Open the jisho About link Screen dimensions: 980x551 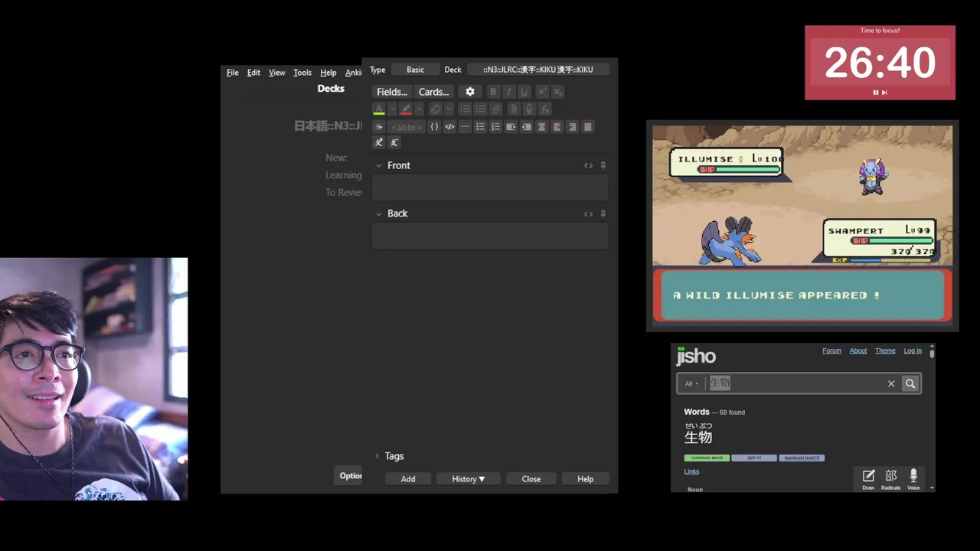click(x=858, y=350)
